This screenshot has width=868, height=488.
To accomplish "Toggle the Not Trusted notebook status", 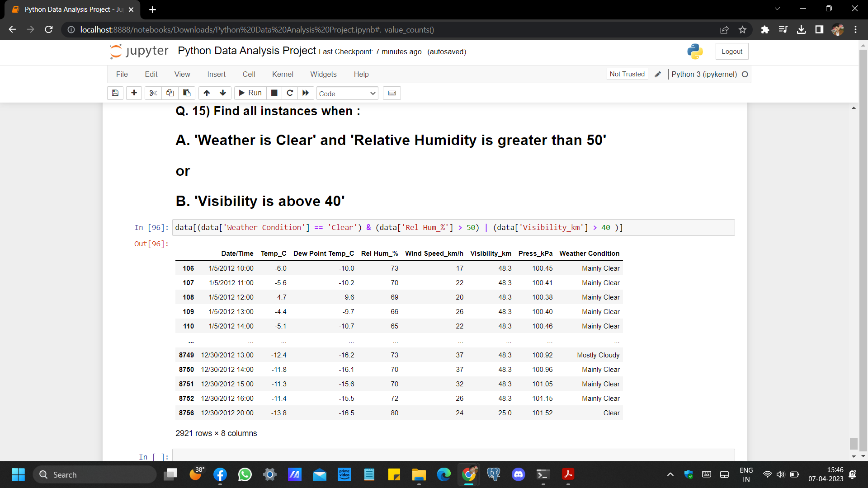I will click(x=627, y=74).
